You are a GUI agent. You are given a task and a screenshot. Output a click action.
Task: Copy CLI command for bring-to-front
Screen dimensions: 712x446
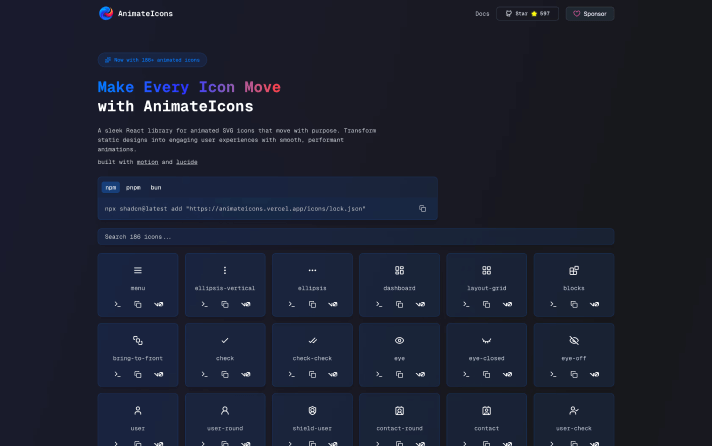(x=117, y=375)
